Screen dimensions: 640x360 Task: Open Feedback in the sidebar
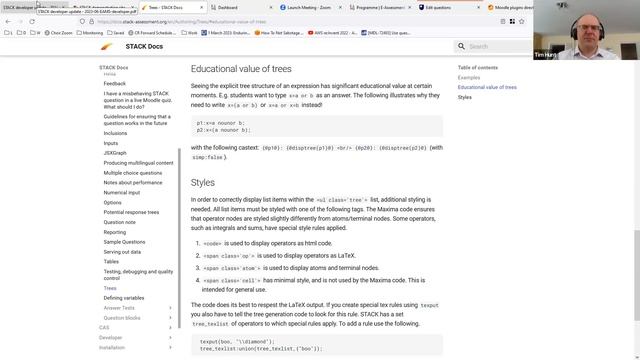pos(115,83)
